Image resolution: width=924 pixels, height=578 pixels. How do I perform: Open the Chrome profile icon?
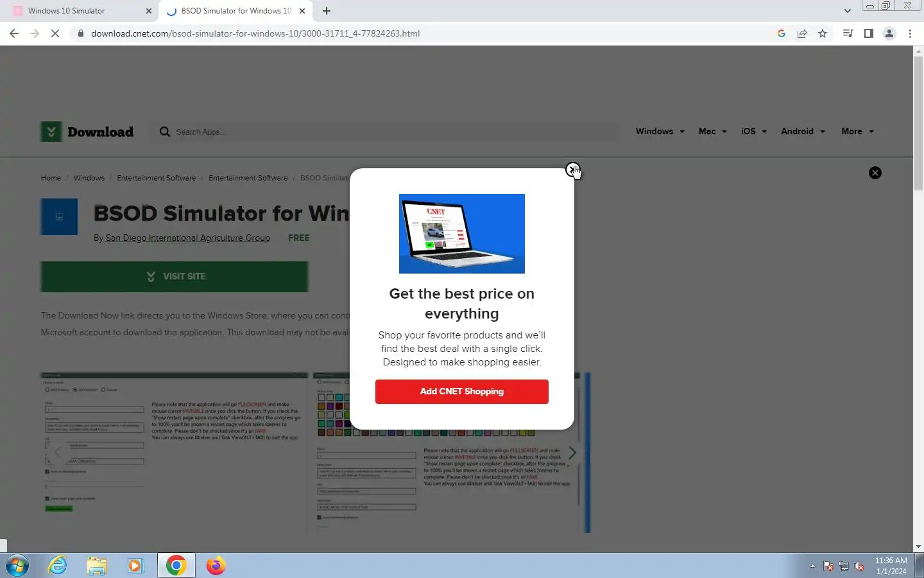(889, 33)
